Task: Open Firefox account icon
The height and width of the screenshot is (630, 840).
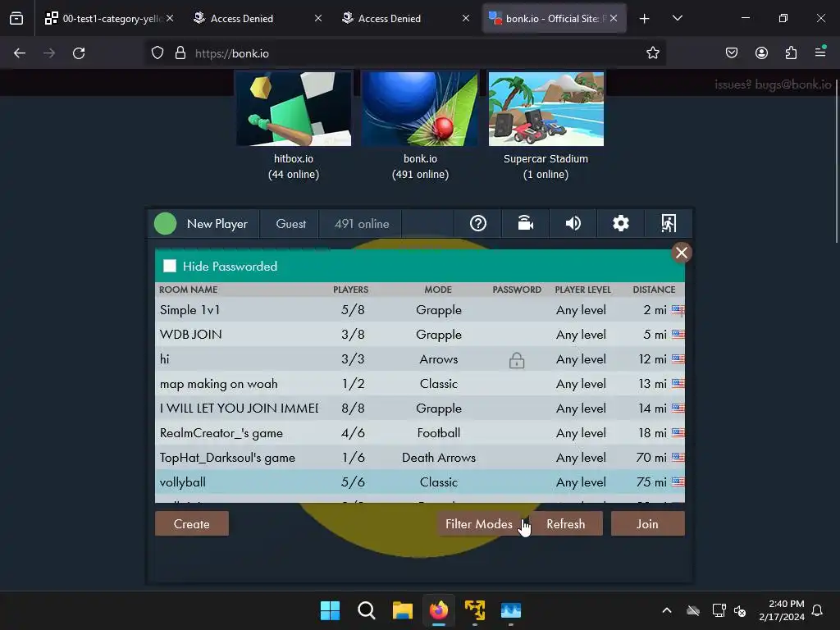Action: (x=761, y=52)
